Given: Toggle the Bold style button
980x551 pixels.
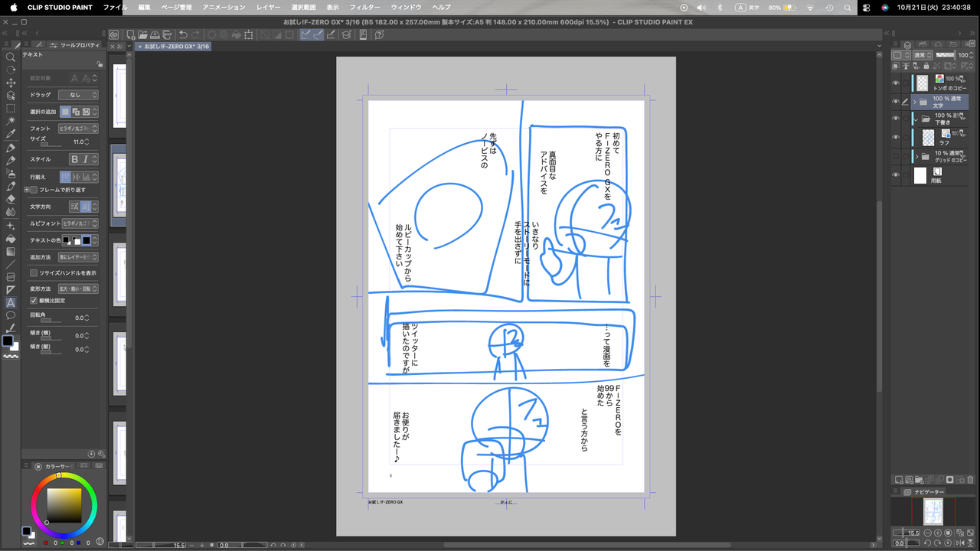Looking at the screenshot, I should pos(74,159).
